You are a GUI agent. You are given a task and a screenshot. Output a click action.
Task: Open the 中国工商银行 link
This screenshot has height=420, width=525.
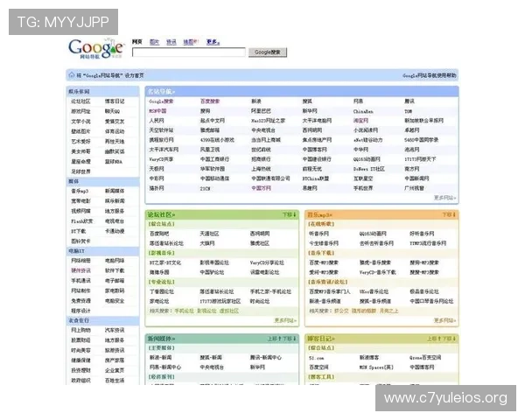point(214,159)
